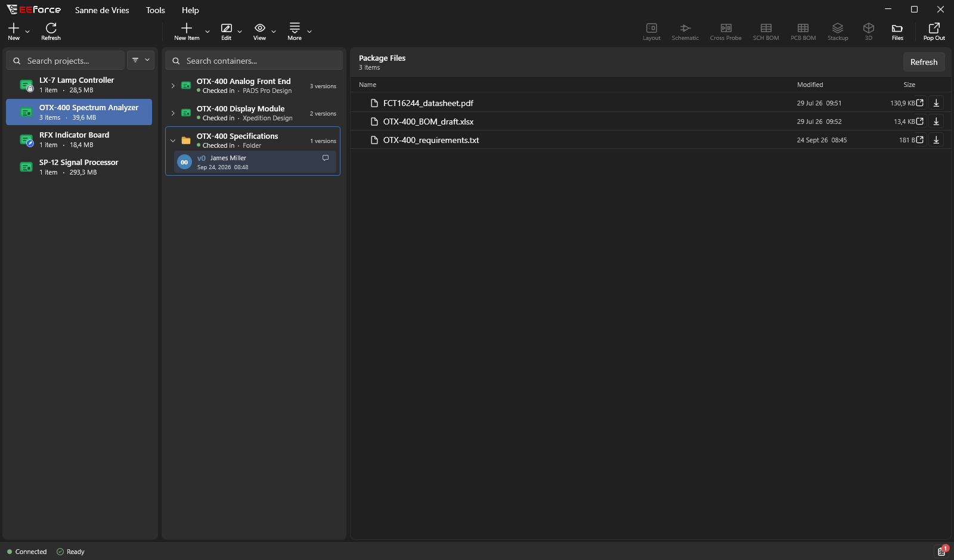Sort files by Size column

pos(909,85)
